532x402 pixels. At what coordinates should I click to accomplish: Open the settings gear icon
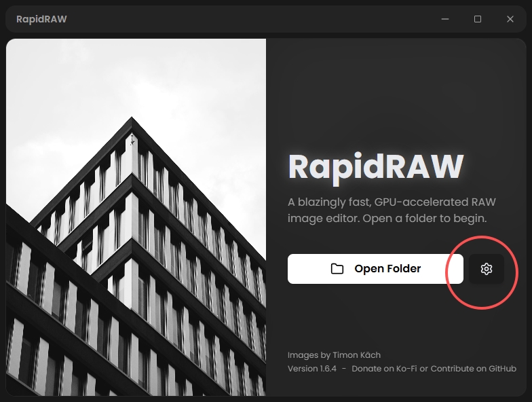[x=486, y=269]
